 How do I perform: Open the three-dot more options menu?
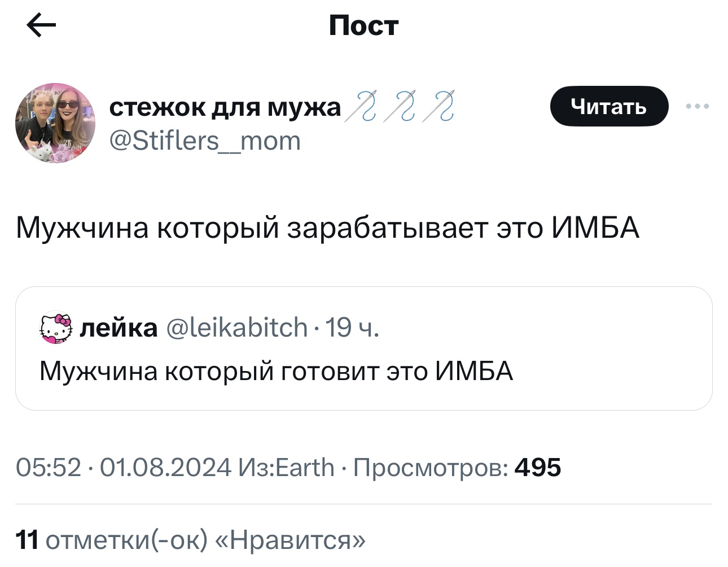click(x=698, y=106)
